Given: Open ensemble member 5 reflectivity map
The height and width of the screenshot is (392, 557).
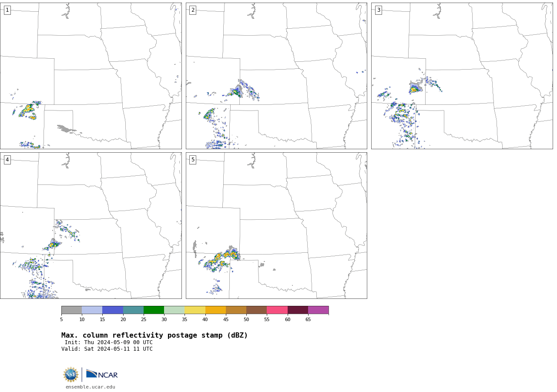Looking at the screenshot, I should click(276, 225).
